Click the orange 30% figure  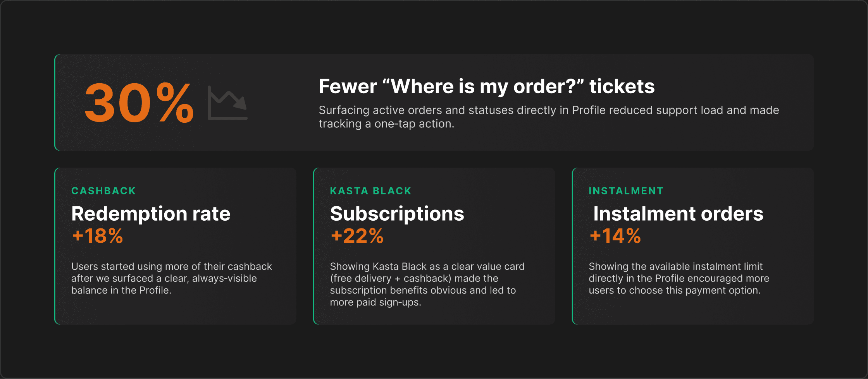coord(139,103)
